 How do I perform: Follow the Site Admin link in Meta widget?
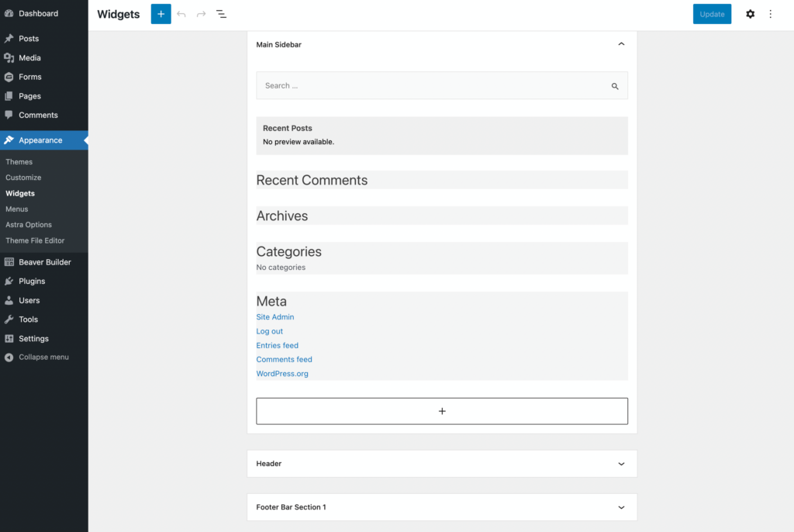[274, 316]
